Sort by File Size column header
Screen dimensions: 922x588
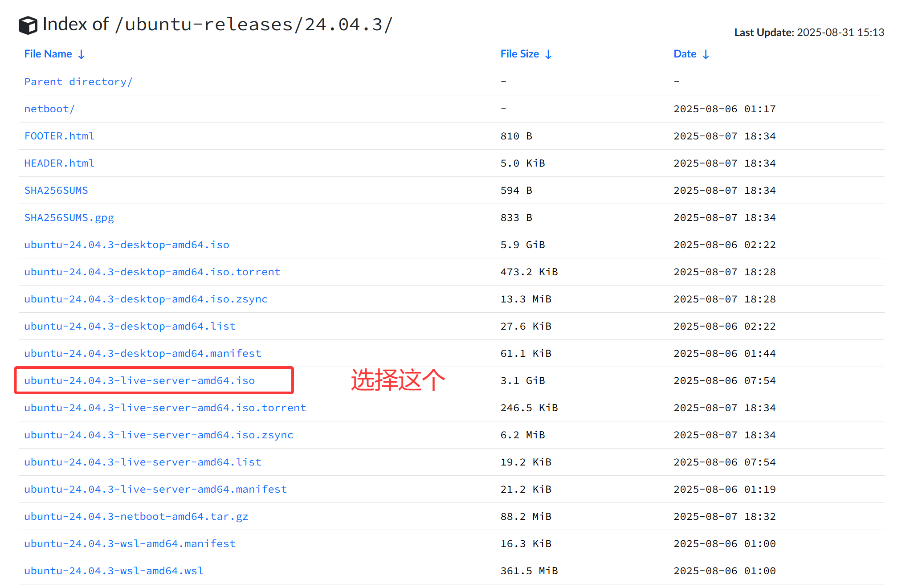click(520, 54)
